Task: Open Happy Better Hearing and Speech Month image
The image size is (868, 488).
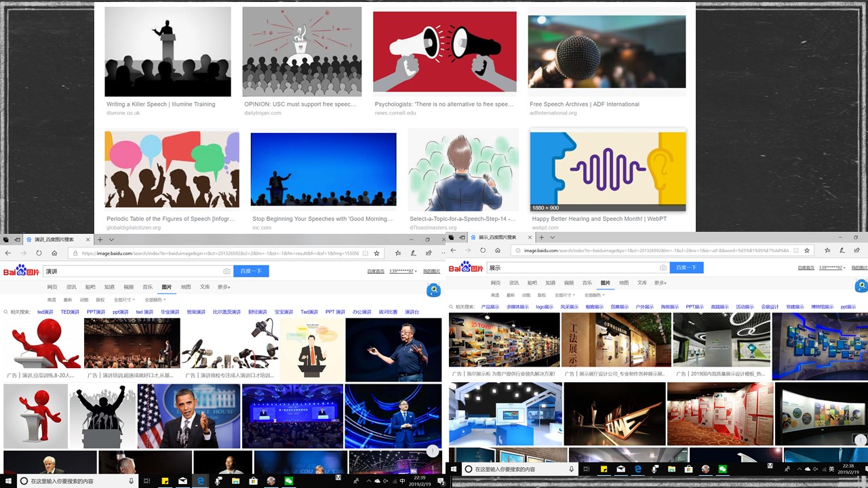Action: point(608,171)
